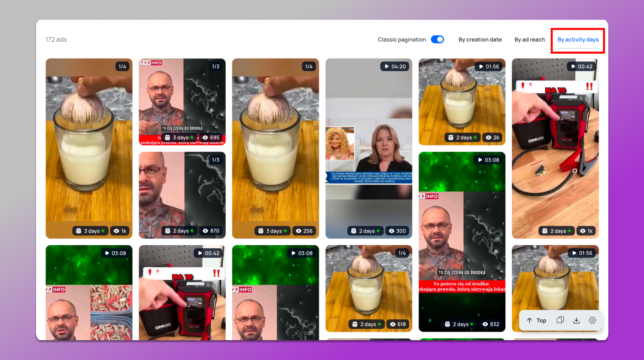Click the calendar icon on 300-view ad
This screenshot has width=644, height=360.
point(354,231)
